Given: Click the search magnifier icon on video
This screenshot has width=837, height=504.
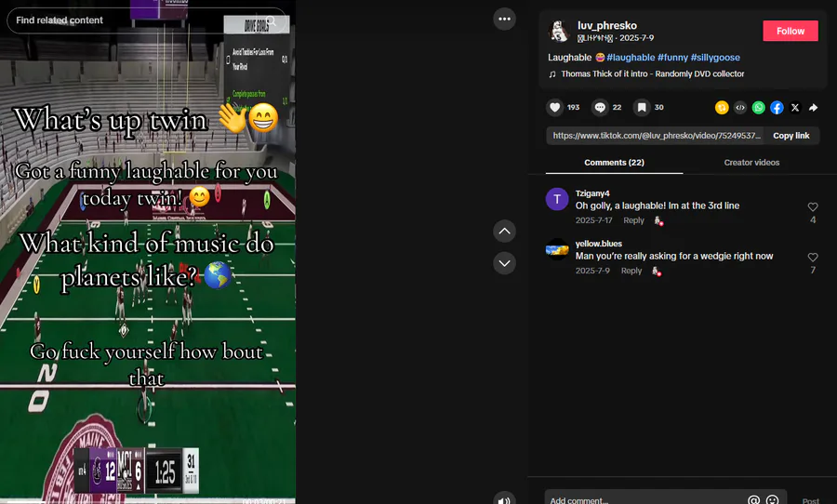Looking at the screenshot, I should (272, 20).
